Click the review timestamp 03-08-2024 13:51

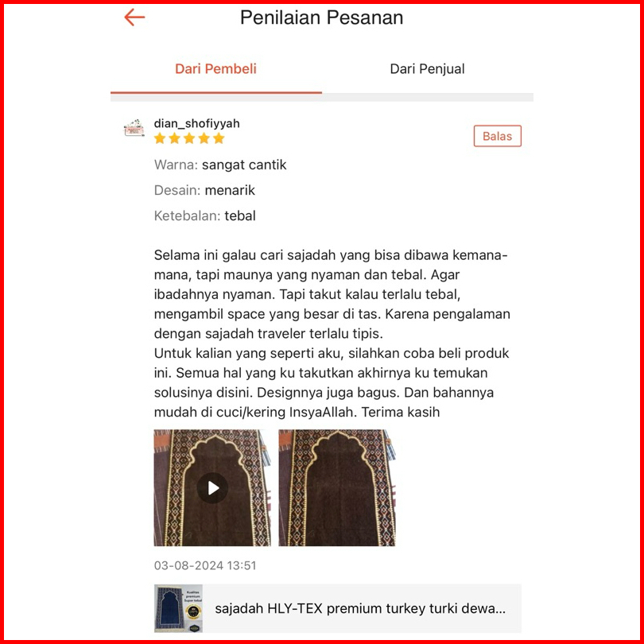pyautogui.click(x=205, y=565)
